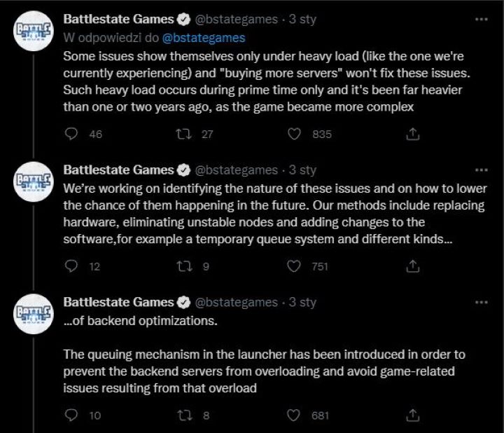504x433 pixels.
Task: Like the tweet with 751 likes
Action: coord(295,266)
